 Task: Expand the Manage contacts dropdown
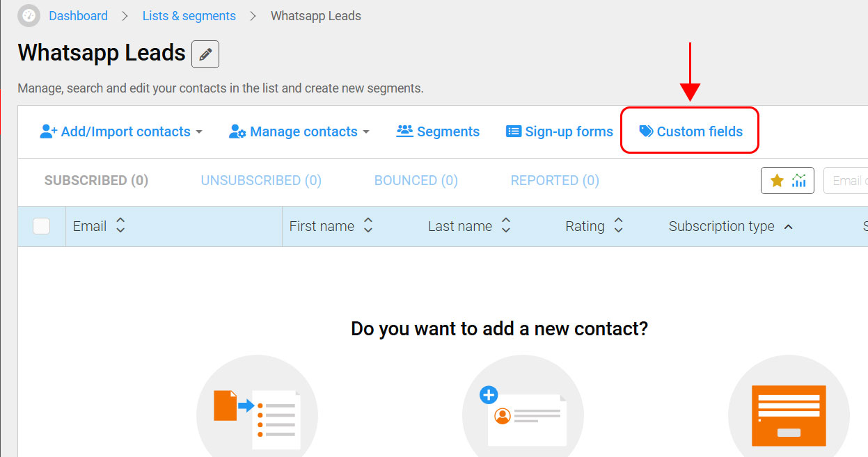tap(299, 131)
